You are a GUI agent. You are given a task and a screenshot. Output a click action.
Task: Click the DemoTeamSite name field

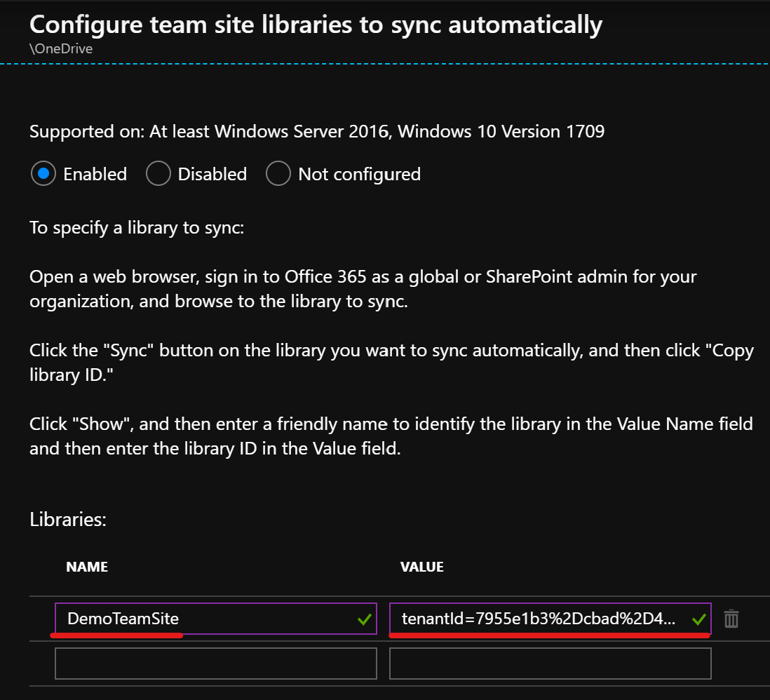click(216, 619)
